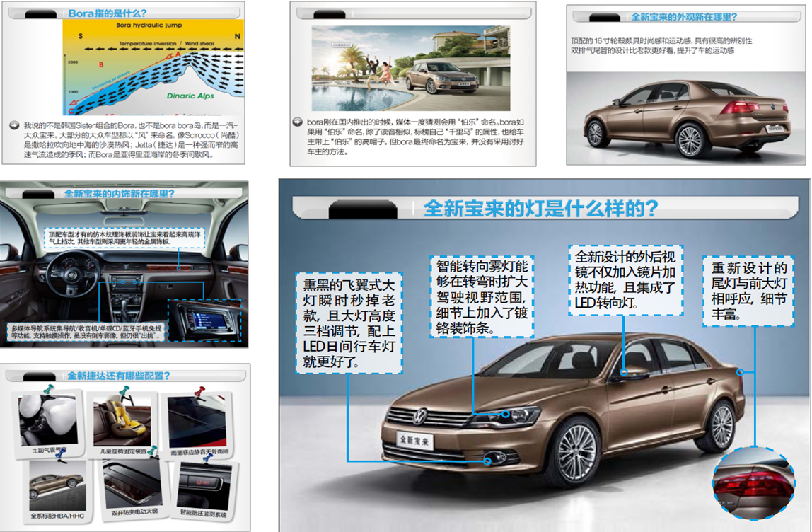Select the "顶配车型才有的仿木纹理饰板" interior callout
812x532 pixels.
tap(124, 238)
